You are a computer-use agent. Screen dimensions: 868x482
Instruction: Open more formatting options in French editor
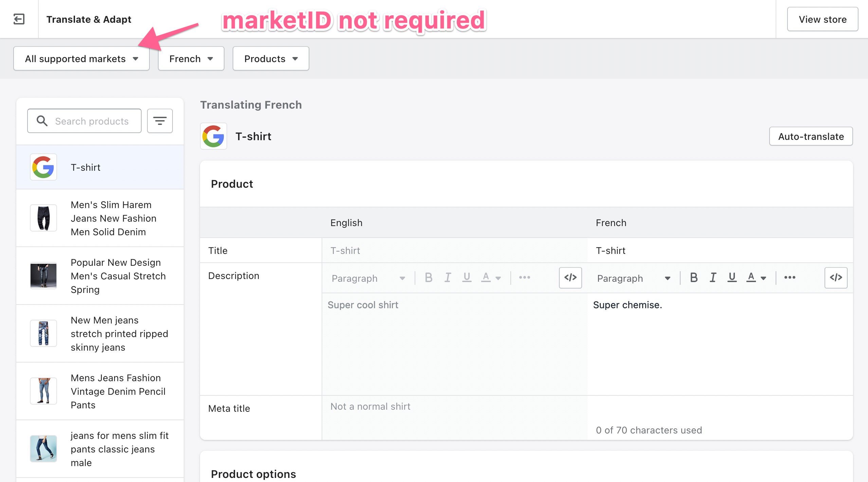coord(790,278)
